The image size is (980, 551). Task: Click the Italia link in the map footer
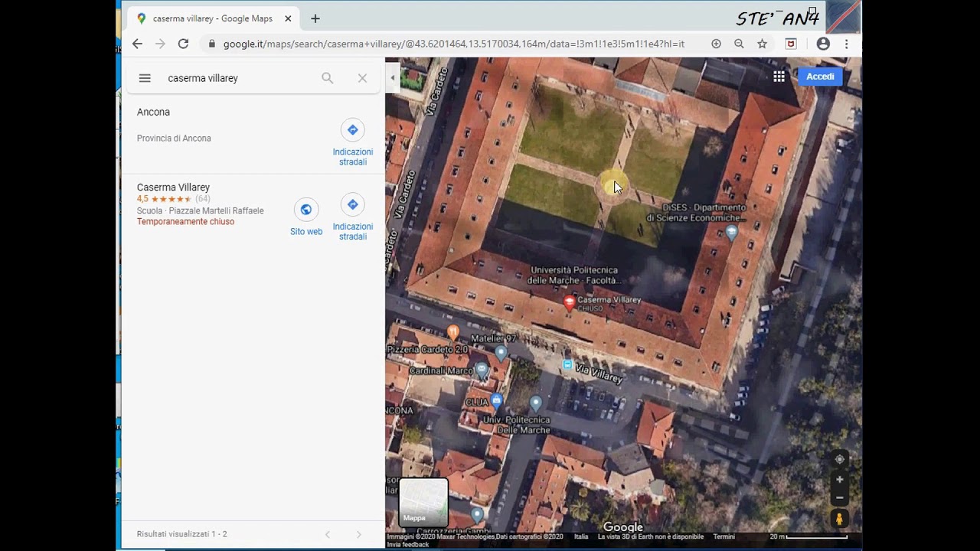(581, 537)
